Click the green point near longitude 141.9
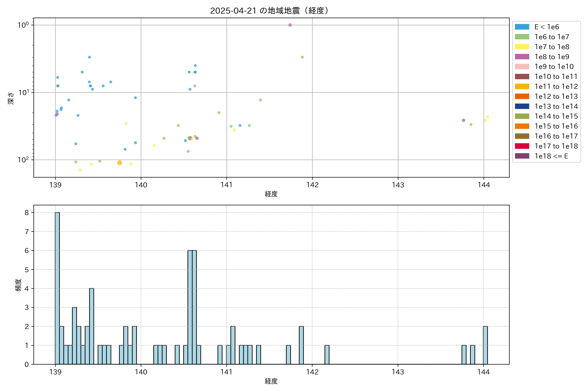The image size is (588, 392). (302, 57)
